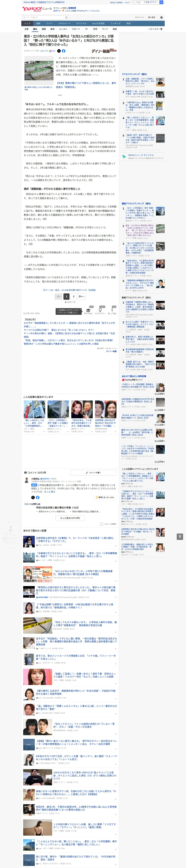This screenshot has width=186, height=868.
Task: Click the Yahoo! JAPAN News logo
Action: point(37,9)
